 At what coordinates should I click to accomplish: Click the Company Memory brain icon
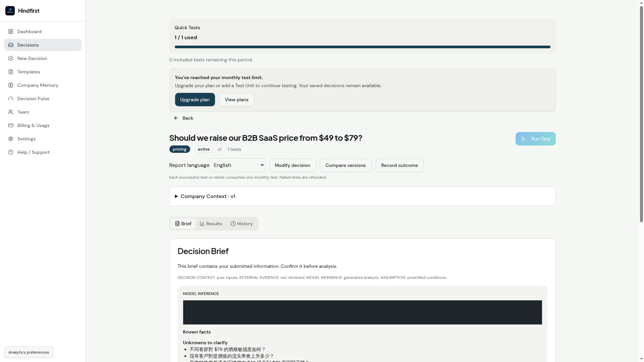coord(11,85)
